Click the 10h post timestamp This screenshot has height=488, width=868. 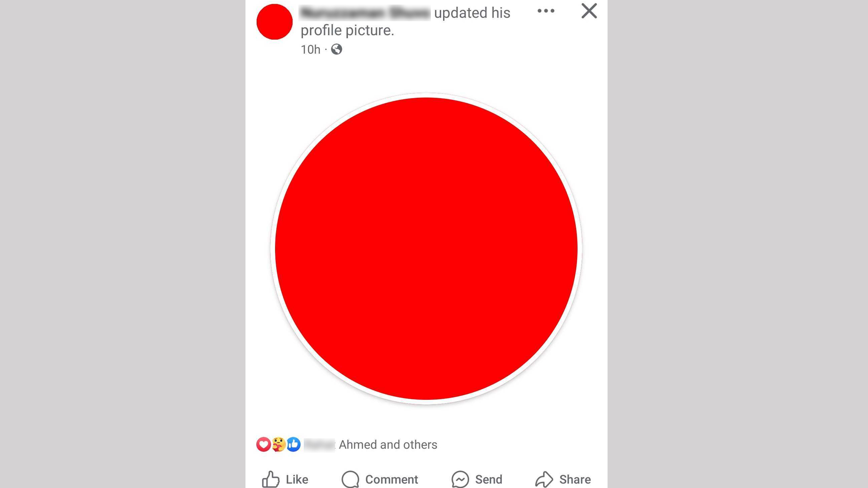[310, 49]
